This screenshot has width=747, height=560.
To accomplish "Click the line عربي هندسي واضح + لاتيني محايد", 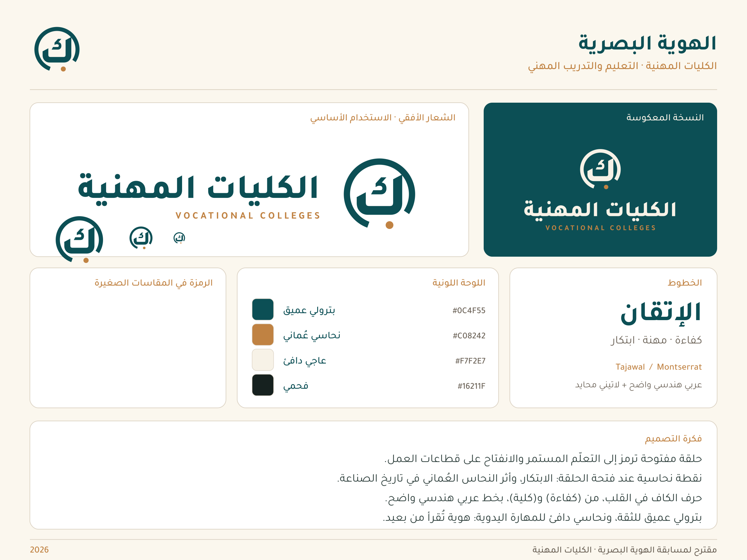I will click(x=639, y=385).
